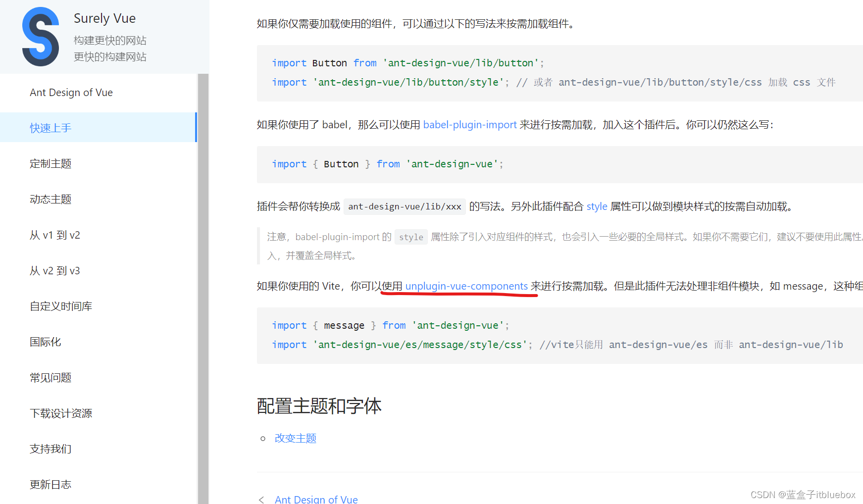Image resolution: width=863 pixels, height=504 pixels.
Task: Click code line import { message }
Action: 391,325
